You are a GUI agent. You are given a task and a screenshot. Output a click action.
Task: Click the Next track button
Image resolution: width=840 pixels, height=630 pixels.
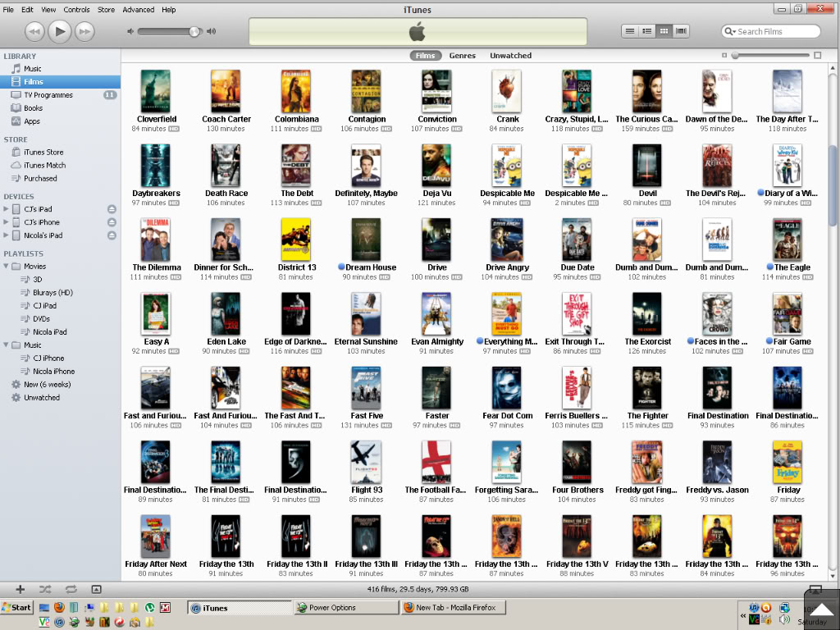point(84,31)
